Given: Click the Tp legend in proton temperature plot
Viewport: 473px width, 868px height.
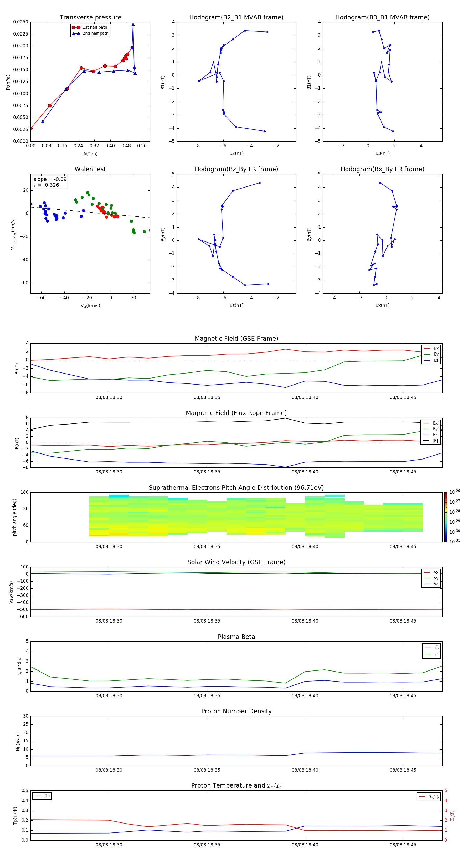Looking at the screenshot, I should pyautogui.click(x=42, y=796).
